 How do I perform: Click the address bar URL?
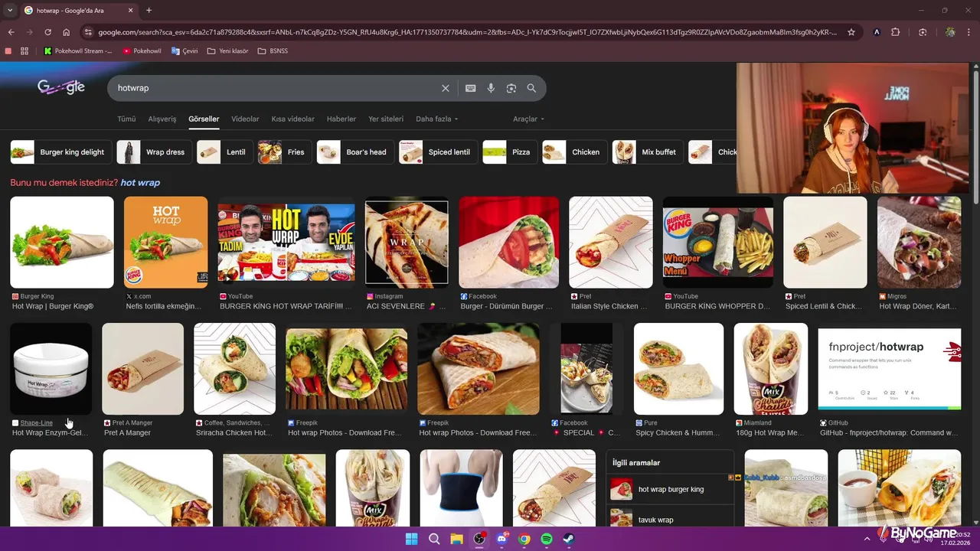tap(467, 32)
